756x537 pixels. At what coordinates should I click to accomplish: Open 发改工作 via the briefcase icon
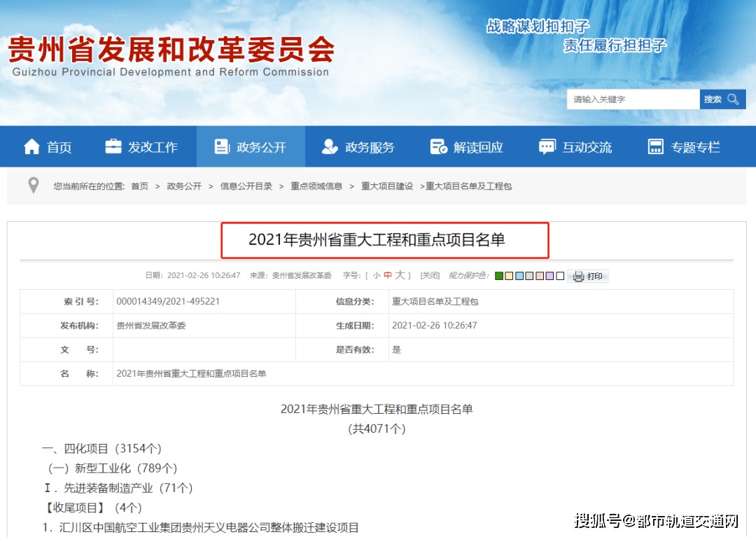pyautogui.click(x=113, y=147)
